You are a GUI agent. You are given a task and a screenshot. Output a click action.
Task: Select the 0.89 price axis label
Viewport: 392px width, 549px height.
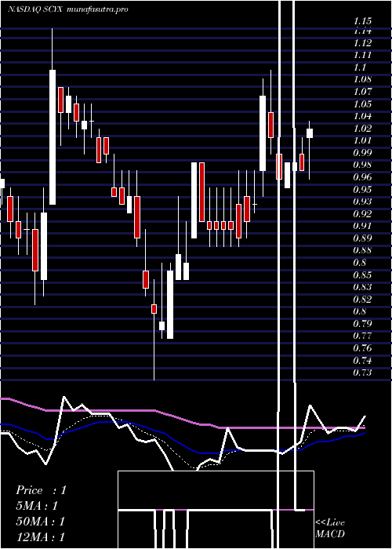click(x=362, y=238)
